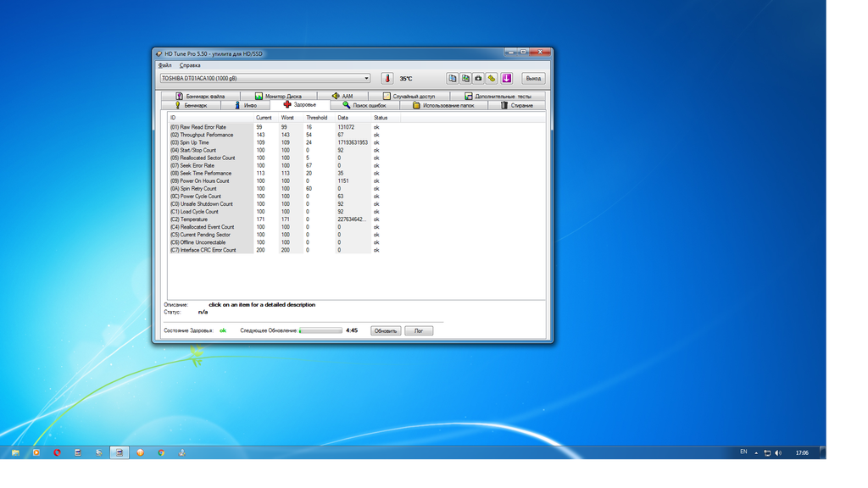Open the TOSHIBA DT01ACA100 drive dropdown

coord(265,79)
